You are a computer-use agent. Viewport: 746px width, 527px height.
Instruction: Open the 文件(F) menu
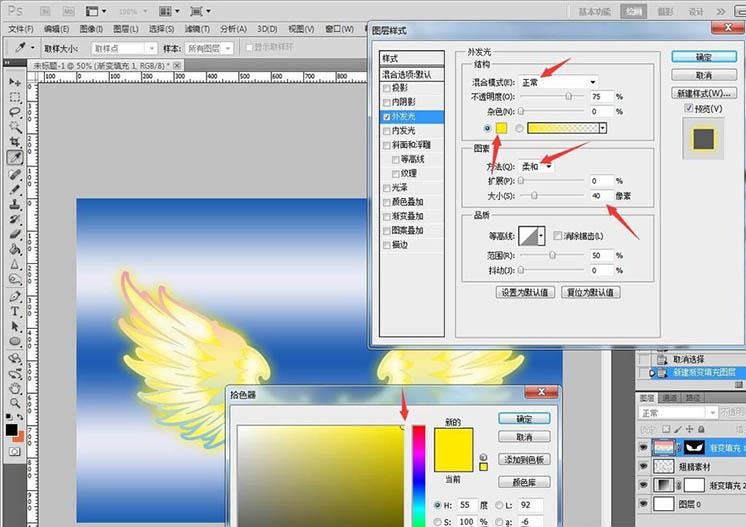[x=20, y=29]
